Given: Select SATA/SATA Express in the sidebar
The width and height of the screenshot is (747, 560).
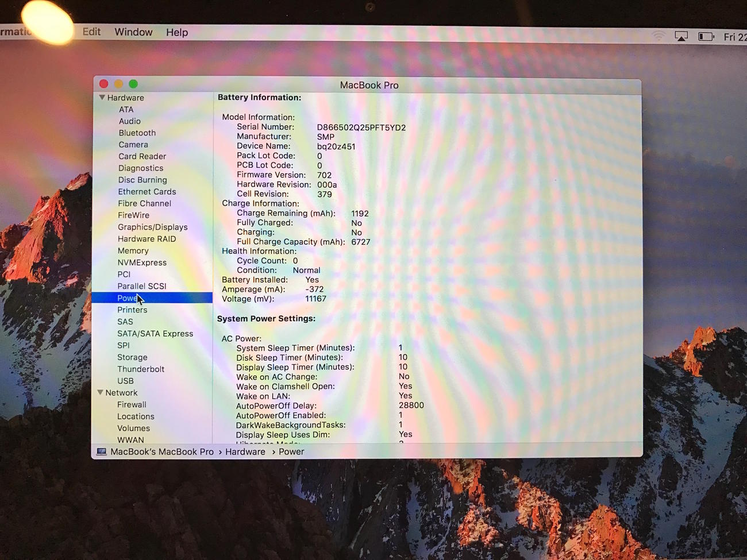Looking at the screenshot, I should tap(155, 334).
